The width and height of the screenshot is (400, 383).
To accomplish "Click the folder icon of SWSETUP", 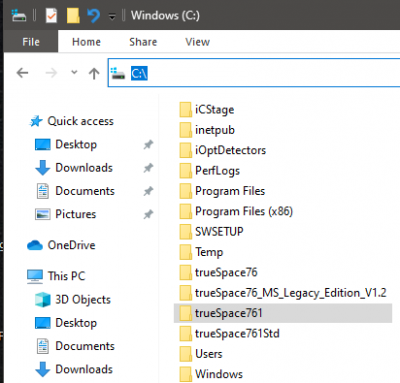I will click(186, 232).
